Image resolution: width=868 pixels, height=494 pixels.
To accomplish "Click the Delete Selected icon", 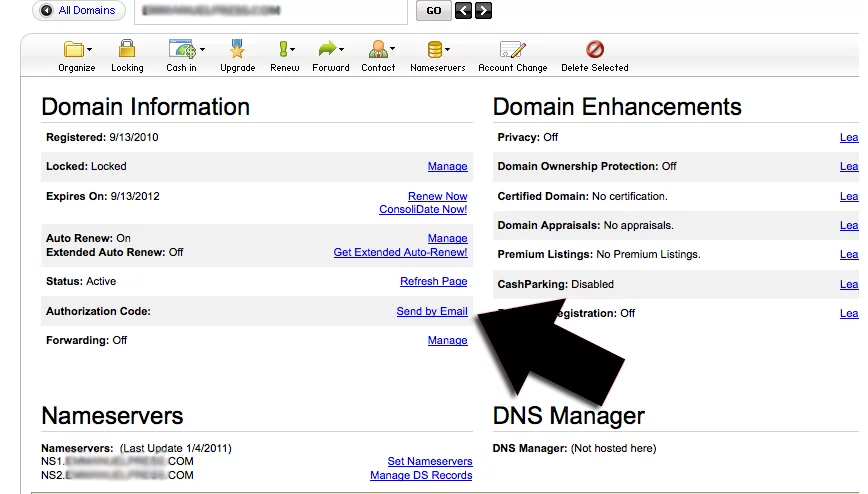I will coord(595,50).
